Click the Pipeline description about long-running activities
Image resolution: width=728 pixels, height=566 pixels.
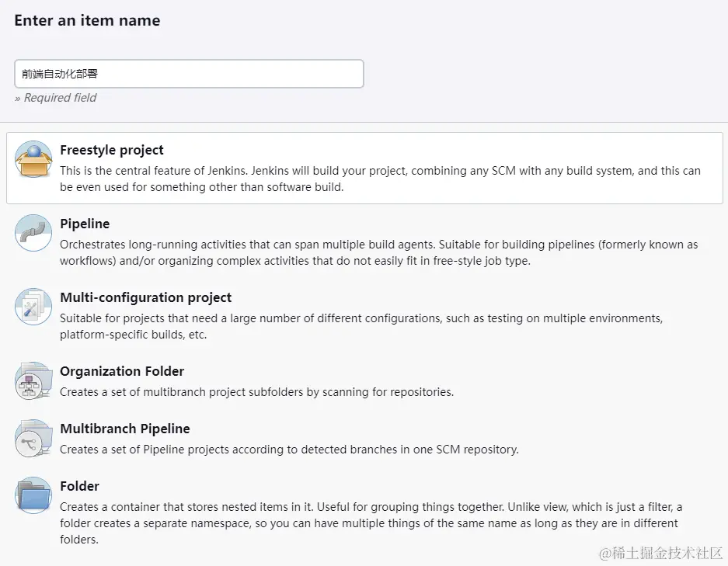tap(378, 252)
